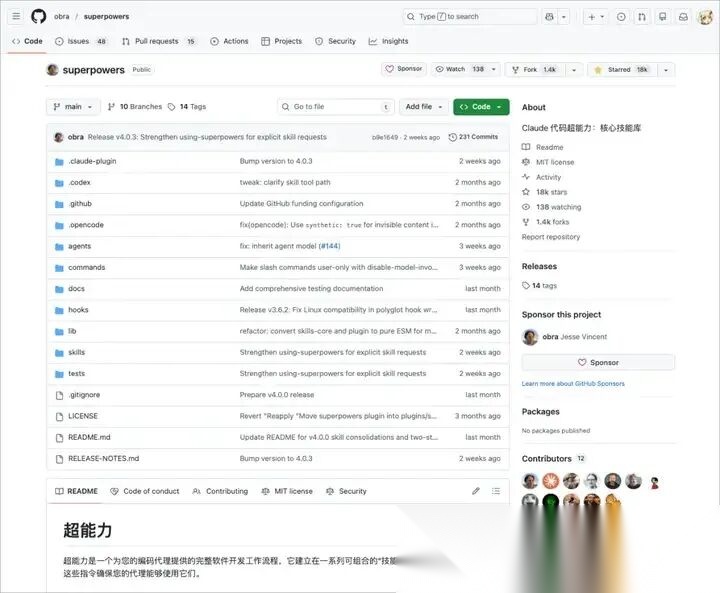Expand the Fork options arrow
The image size is (720, 593).
click(574, 70)
